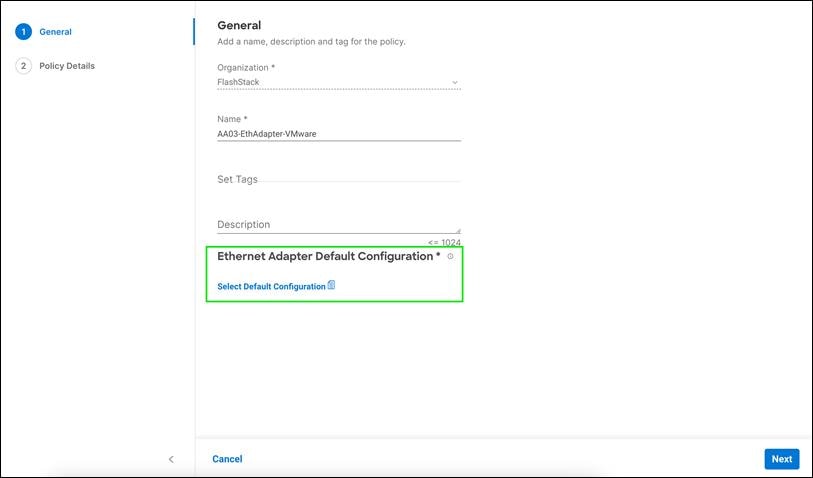This screenshot has width=813, height=478.
Task: Click the Organization dropdown chevron arrow
Action: coord(455,82)
